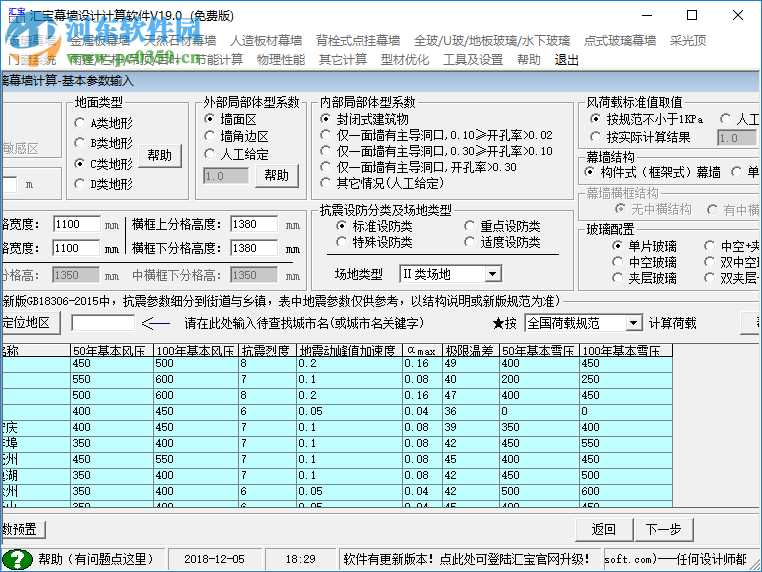
Task: Open 型材优化 menu
Action: tap(405, 59)
